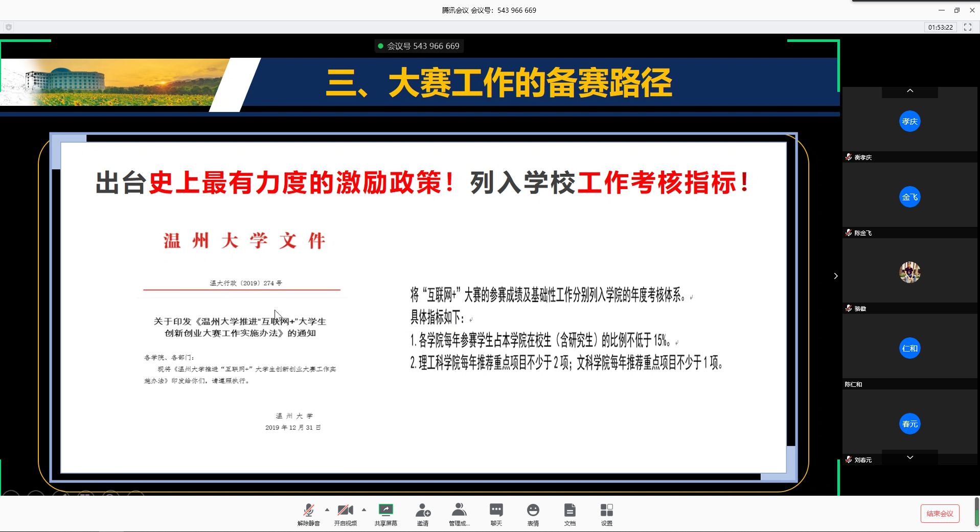Open the 表情 emoji reactions icon
Screen dimensions: 980x532
coord(533,514)
